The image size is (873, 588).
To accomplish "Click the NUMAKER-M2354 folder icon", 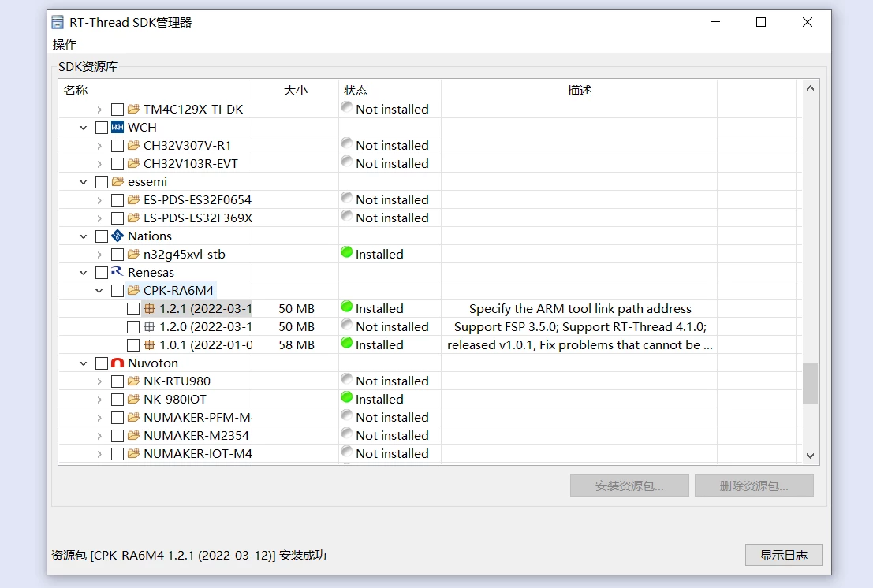I will (133, 435).
